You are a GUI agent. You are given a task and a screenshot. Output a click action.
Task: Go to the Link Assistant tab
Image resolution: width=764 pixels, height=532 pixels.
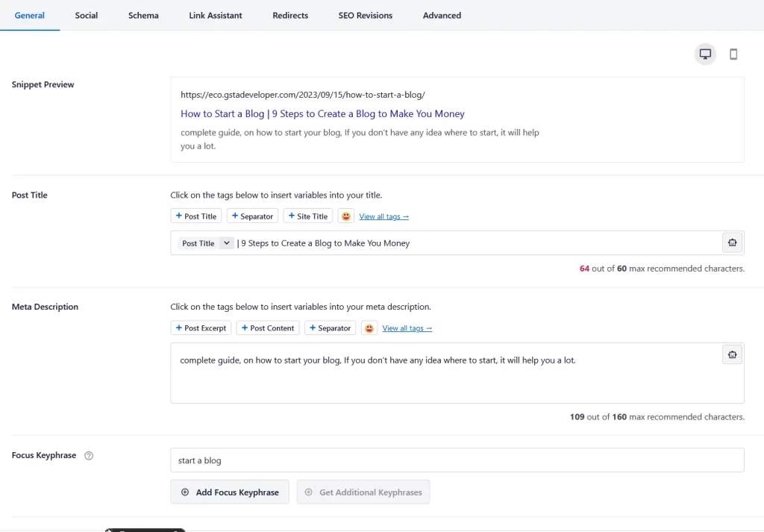[x=216, y=15]
